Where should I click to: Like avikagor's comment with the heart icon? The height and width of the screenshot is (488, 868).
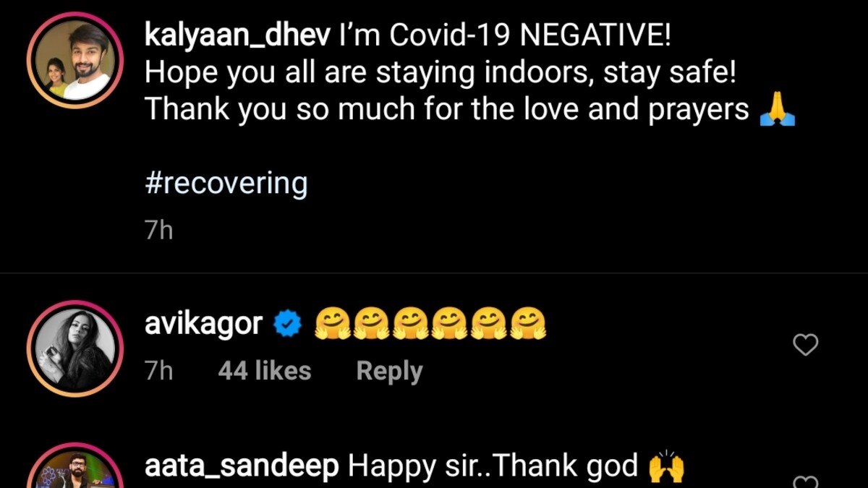coord(806,346)
